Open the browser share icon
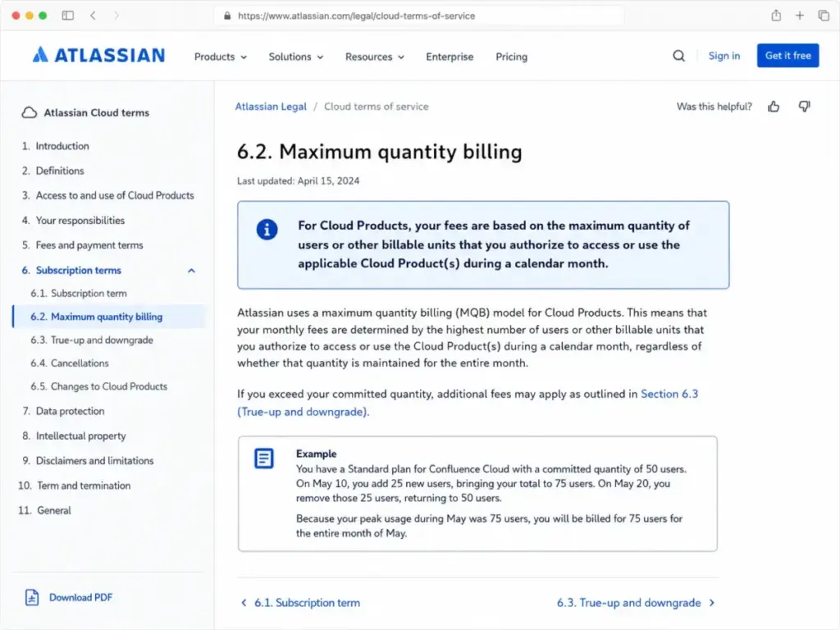 776,16
